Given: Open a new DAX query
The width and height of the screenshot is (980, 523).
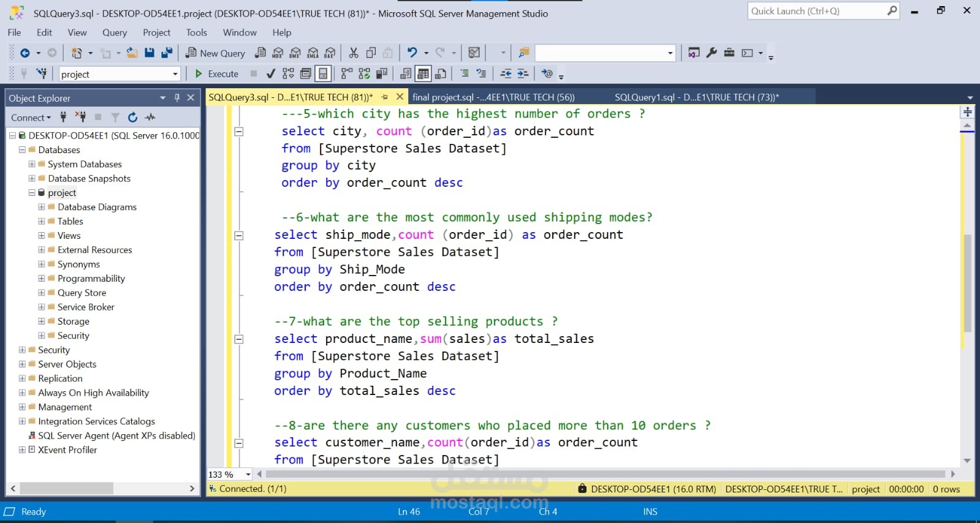Looking at the screenshot, I should click(330, 53).
